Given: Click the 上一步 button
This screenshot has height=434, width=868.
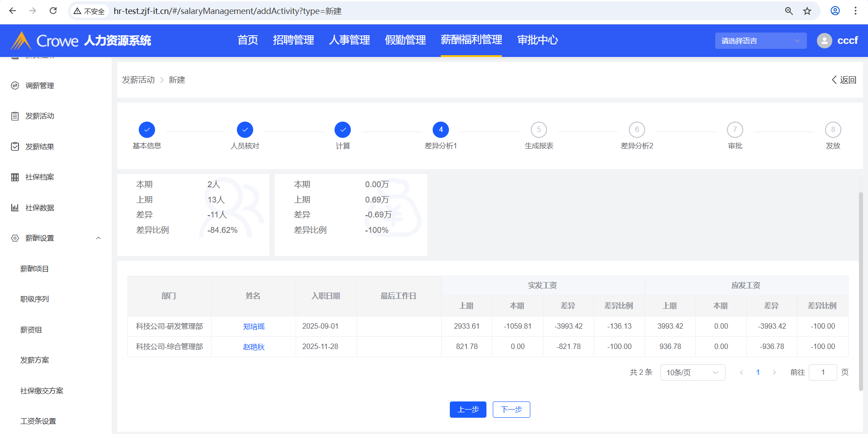Looking at the screenshot, I should pos(468,410).
